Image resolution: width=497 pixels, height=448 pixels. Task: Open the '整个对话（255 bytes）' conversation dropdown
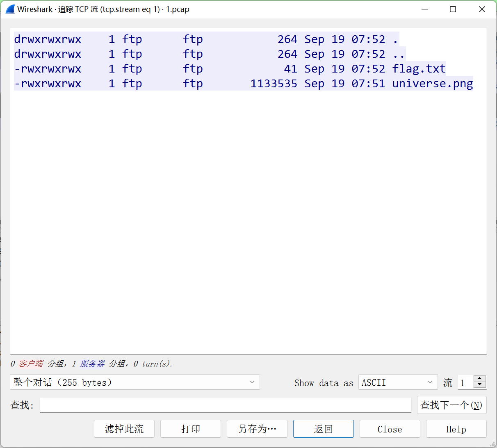tap(135, 382)
